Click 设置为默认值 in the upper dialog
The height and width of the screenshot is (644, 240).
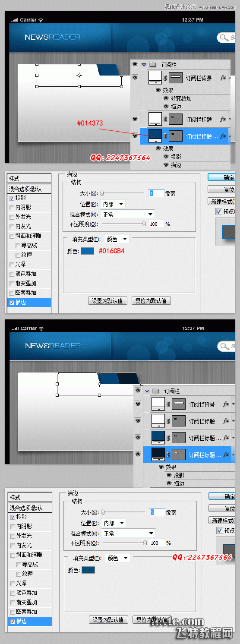click(x=107, y=301)
